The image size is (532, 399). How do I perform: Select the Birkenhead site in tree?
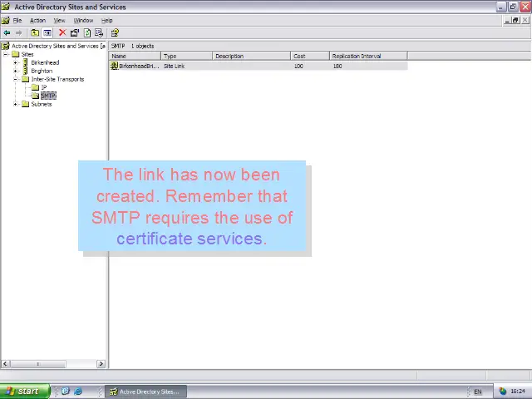click(x=45, y=62)
